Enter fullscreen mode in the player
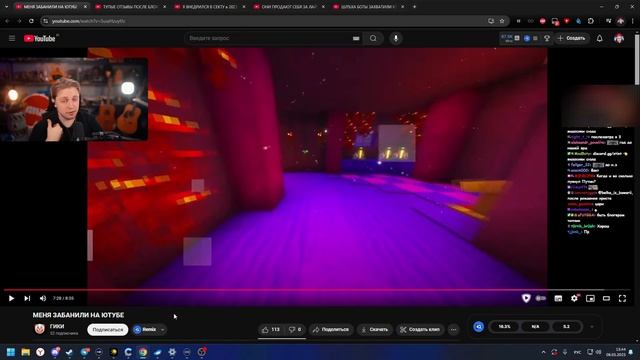Viewport: 640px width, 360px height. (x=622, y=298)
